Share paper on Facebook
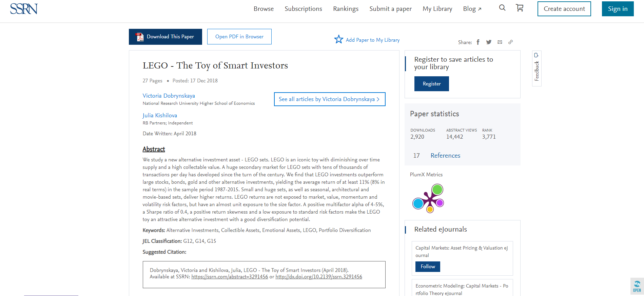This screenshot has height=296, width=644. [478, 42]
